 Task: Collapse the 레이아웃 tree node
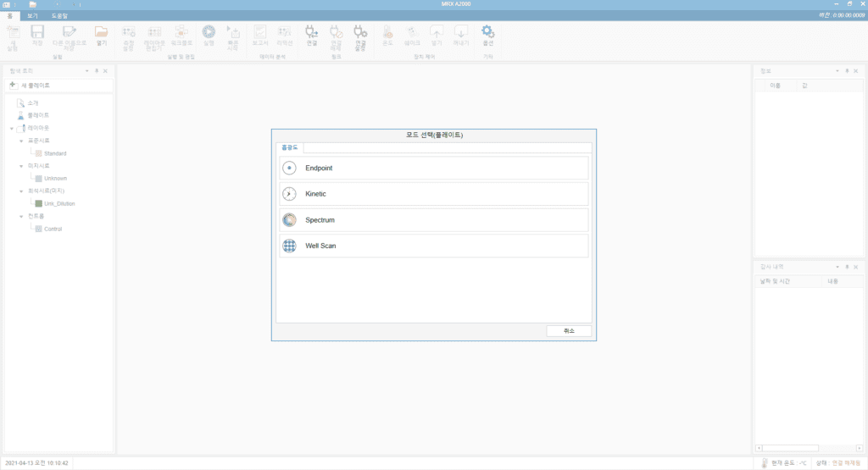pyautogui.click(x=12, y=129)
